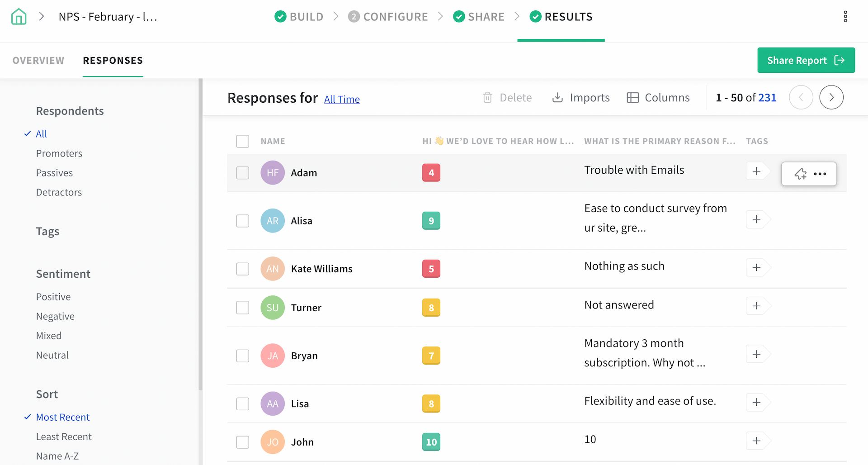
Task: Open the kebab menu at top right
Action: click(x=846, y=16)
